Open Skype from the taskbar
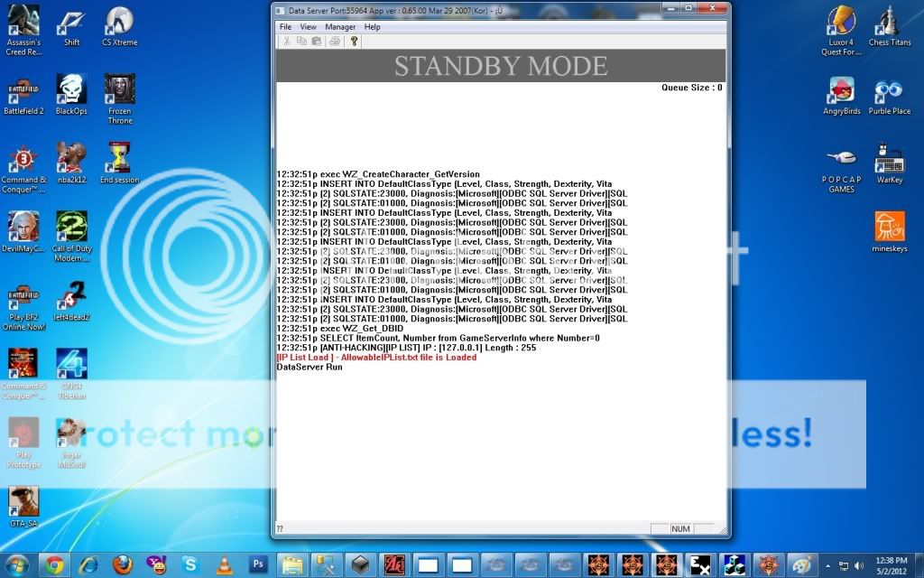The width and height of the screenshot is (924, 578). point(189,565)
